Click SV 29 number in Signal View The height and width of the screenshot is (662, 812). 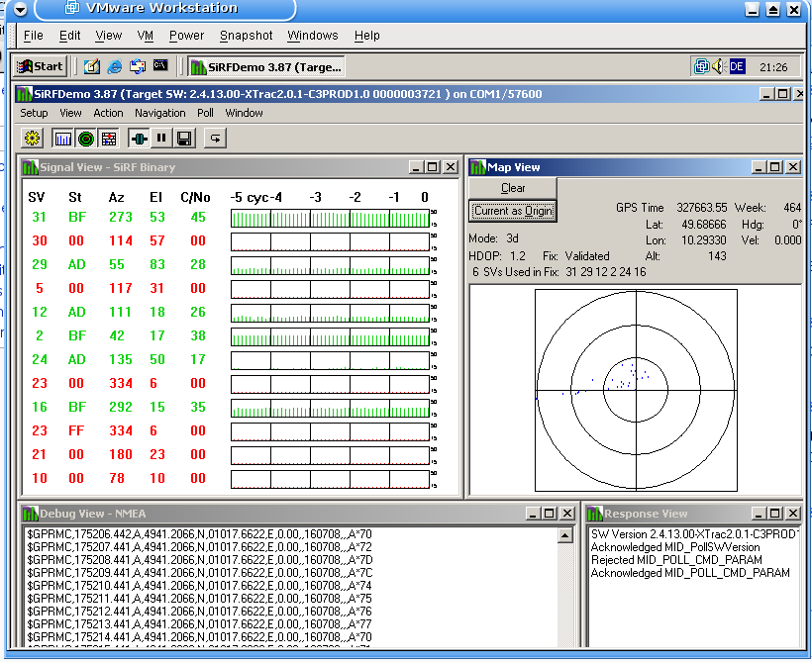(x=40, y=264)
